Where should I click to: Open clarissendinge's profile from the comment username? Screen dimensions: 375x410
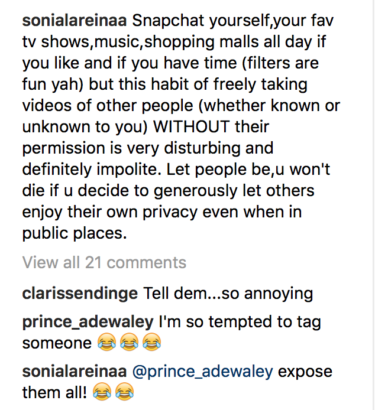80,294
